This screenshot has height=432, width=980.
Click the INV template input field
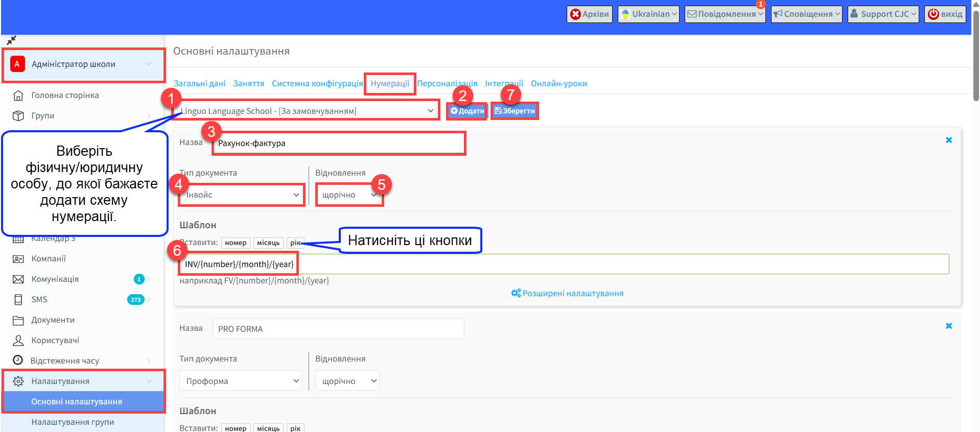(564, 264)
